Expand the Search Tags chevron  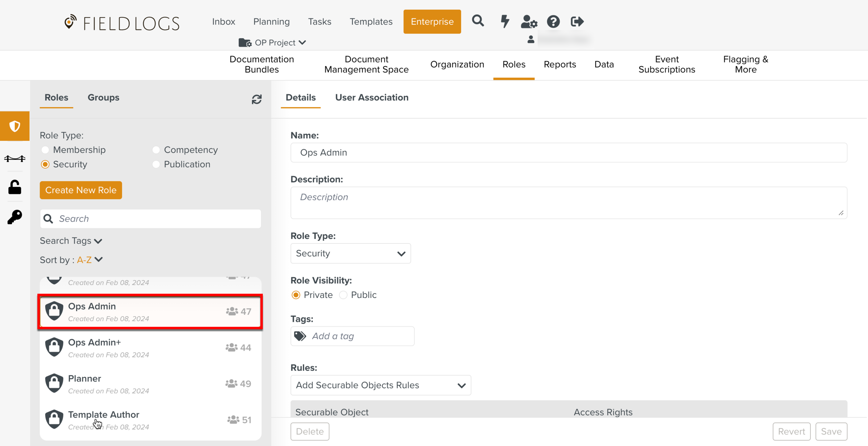coord(98,241)
